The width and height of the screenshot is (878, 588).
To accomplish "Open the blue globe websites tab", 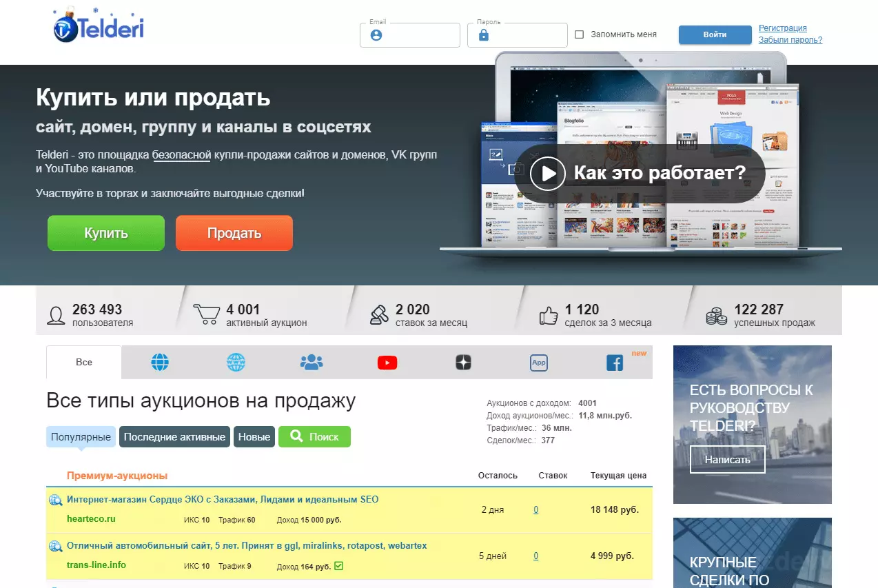I will [160, 362].
